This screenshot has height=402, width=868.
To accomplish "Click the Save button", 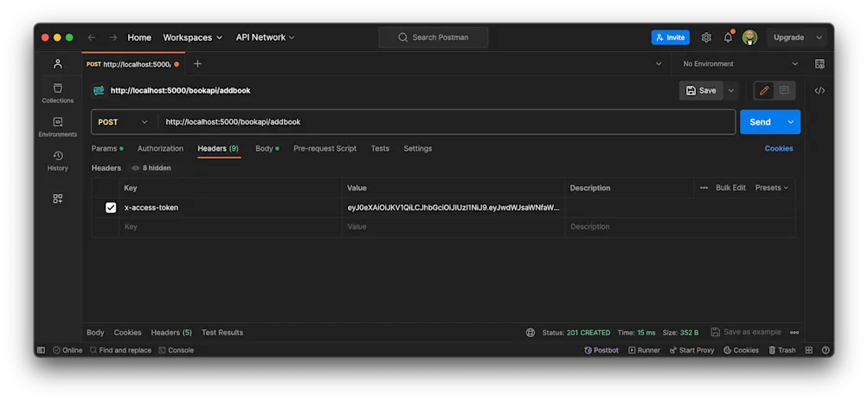I will point(701,90).
